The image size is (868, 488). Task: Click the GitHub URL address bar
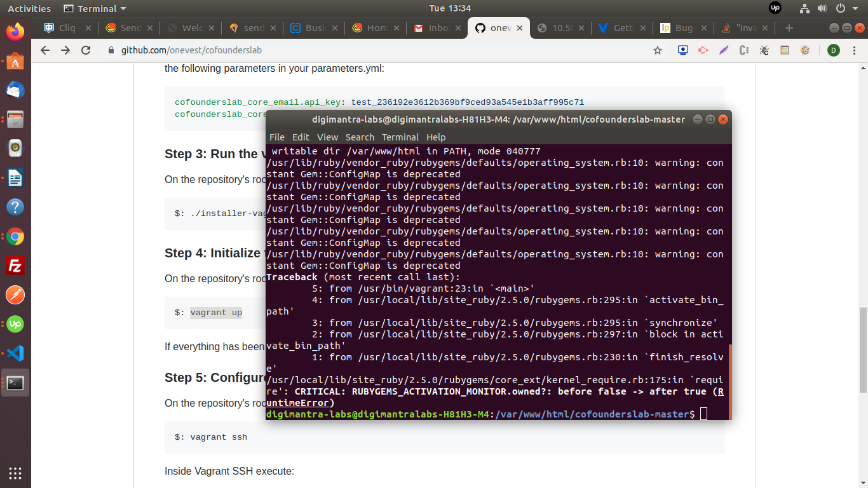pyautogui.click(x=381, y=50)
